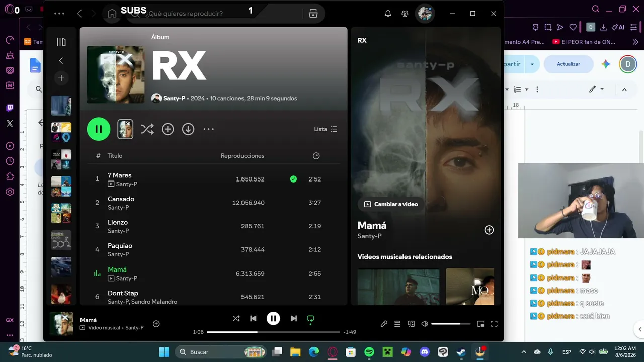
Task: Click Cambiar a video button
Action: coord(391,204)
